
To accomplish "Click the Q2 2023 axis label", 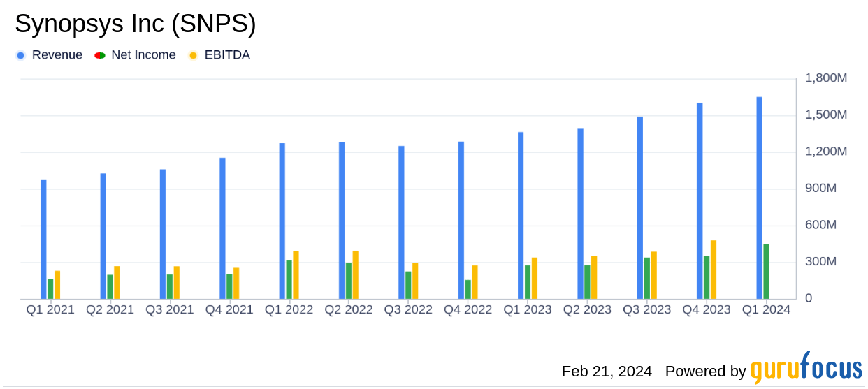I will coord(587,309).
